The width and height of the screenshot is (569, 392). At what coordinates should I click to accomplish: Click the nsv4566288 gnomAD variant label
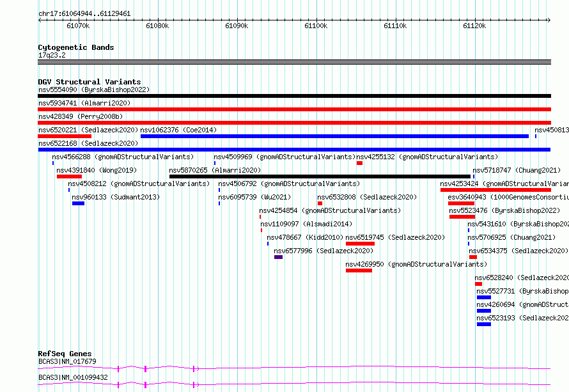pyautogui.click(x=123, y=157)
